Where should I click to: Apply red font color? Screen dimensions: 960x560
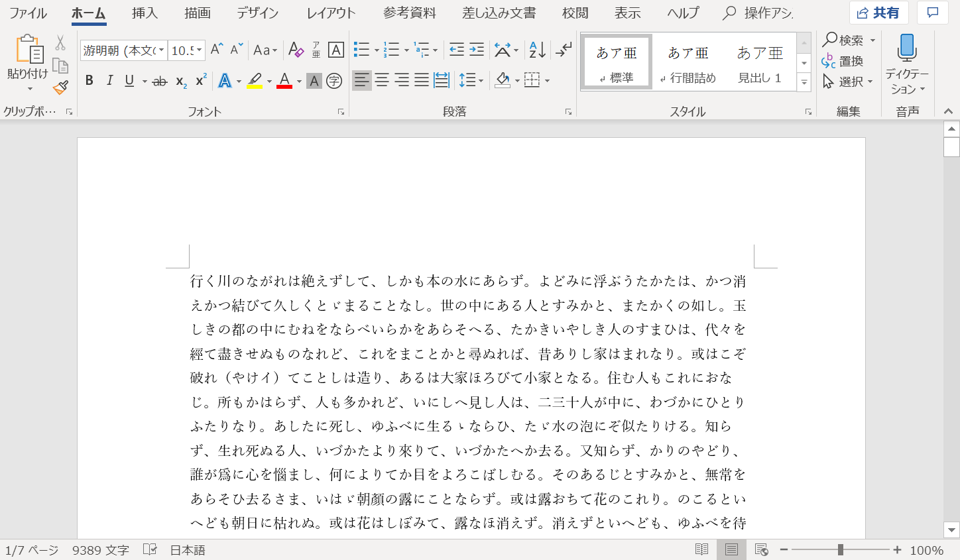284,81
